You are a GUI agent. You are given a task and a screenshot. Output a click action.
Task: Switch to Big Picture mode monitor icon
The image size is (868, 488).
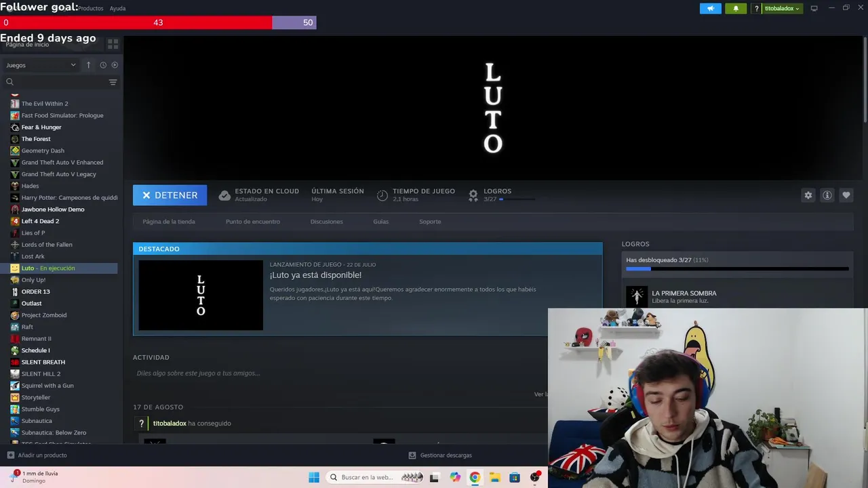[814, 8]
